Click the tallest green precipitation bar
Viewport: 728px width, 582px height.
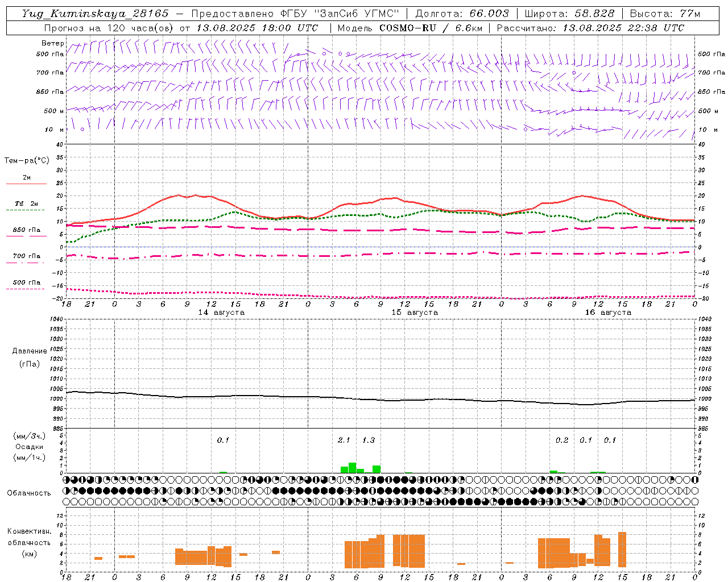point(353,468)
